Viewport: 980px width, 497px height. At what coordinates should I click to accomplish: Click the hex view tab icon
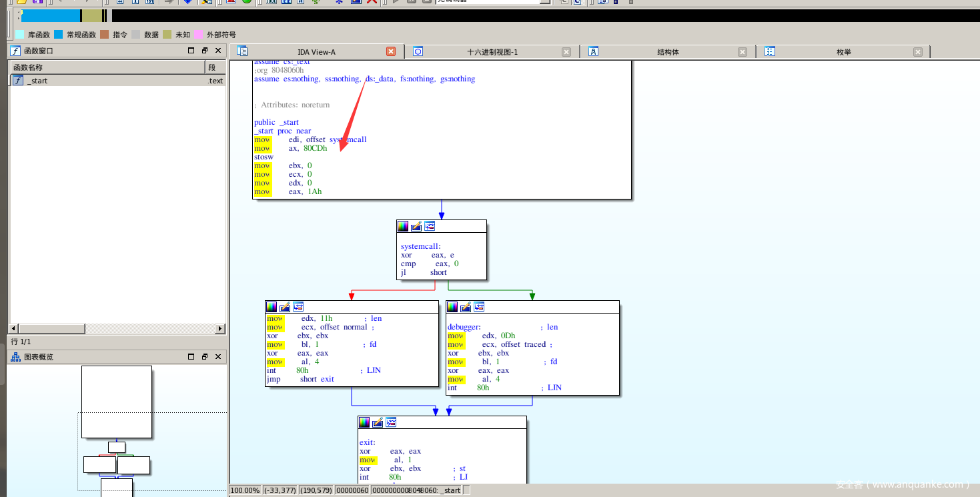click(x=418, y=51)
